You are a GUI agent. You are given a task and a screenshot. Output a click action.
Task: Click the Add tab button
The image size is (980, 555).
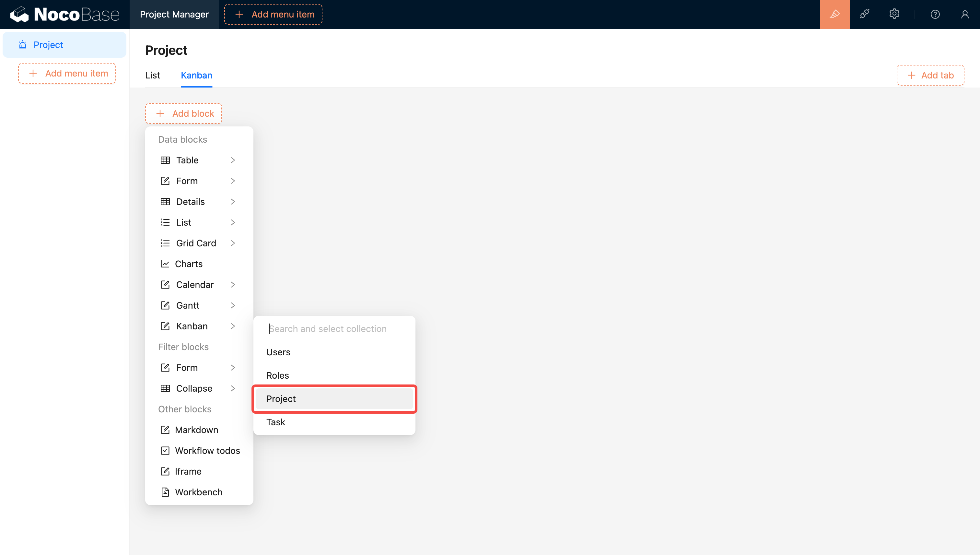point(930,76)
